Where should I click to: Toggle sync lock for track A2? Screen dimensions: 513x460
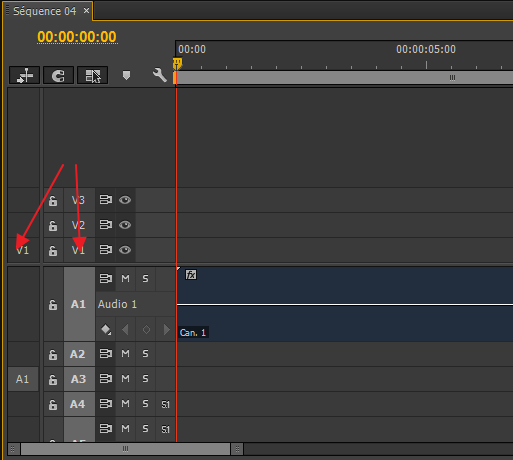106,354
